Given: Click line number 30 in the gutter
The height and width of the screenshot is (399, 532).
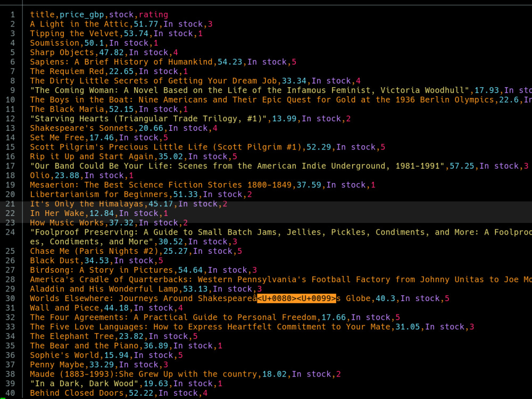Looking at the screenshot, I should tap(10, 300).
